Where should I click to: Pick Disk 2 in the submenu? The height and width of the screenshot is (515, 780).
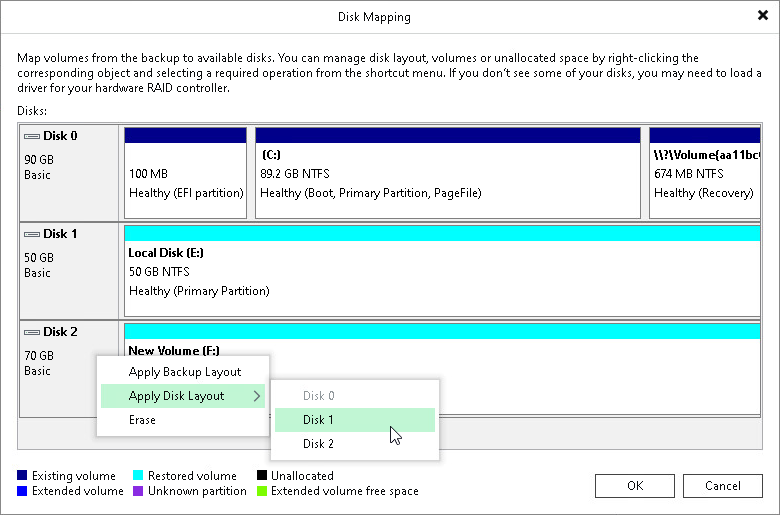[355, 443]
